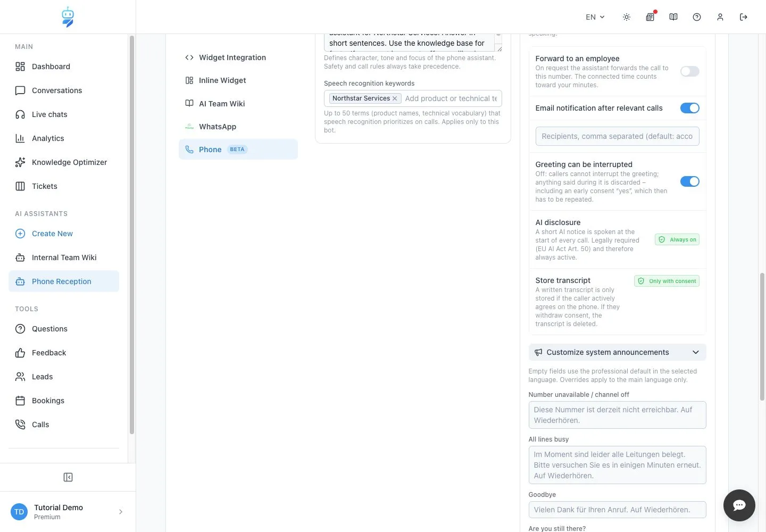The width and height of the screenshot is (766, 532).
Task: Open Dashboard from the sidebar
Action: pyautogui.click(x=64, y=66)
